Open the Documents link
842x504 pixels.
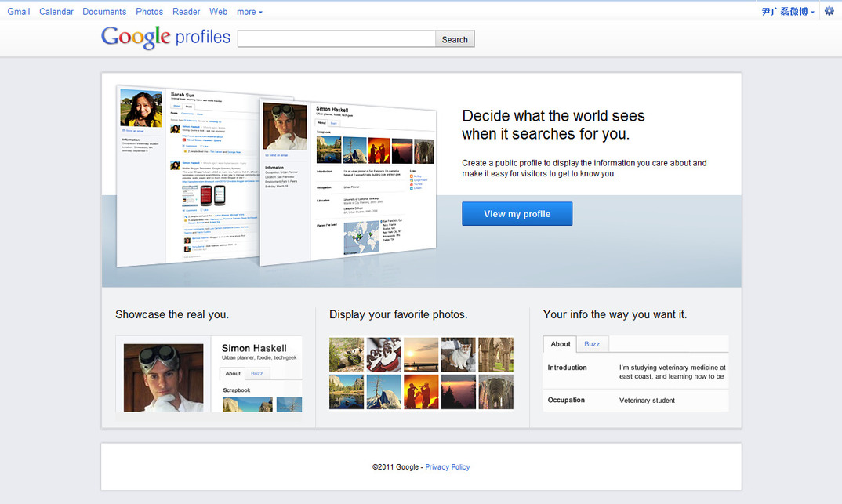click(x=104, y=12)
